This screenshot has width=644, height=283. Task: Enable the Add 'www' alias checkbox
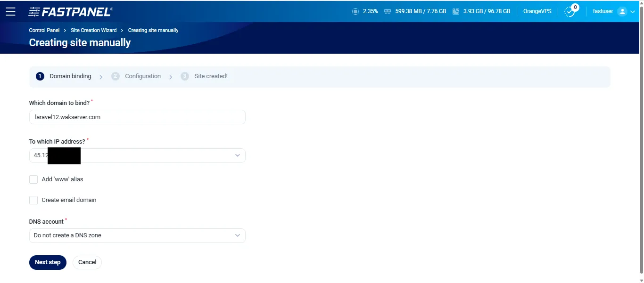(33, 179)
